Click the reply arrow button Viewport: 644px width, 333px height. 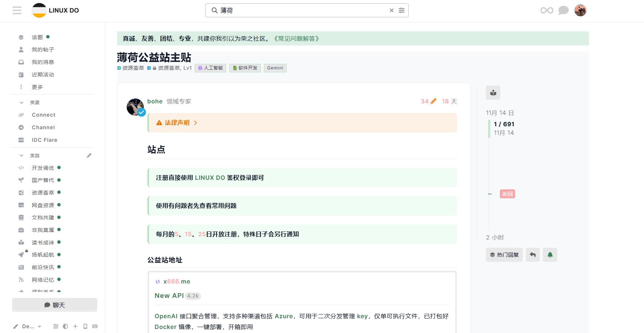click(533, 255)
